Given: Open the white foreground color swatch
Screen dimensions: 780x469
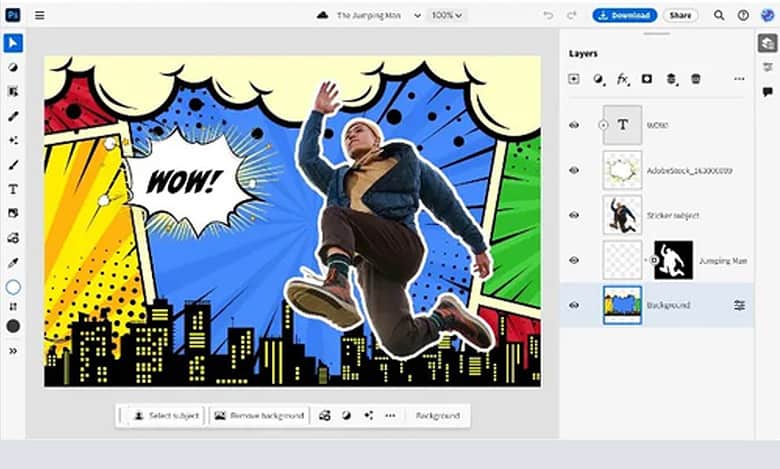Looking at the screenshot, I should coord(13,287).
